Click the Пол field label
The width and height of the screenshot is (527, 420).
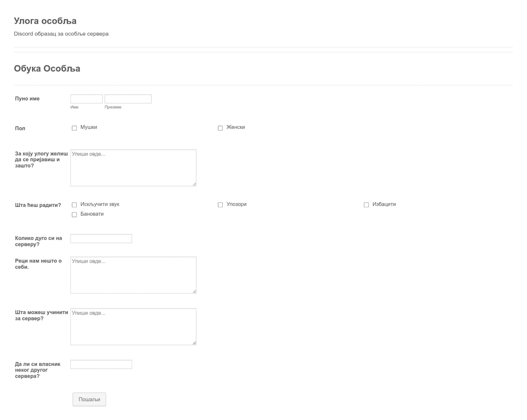pyautogui.click(x=19, y=128)
